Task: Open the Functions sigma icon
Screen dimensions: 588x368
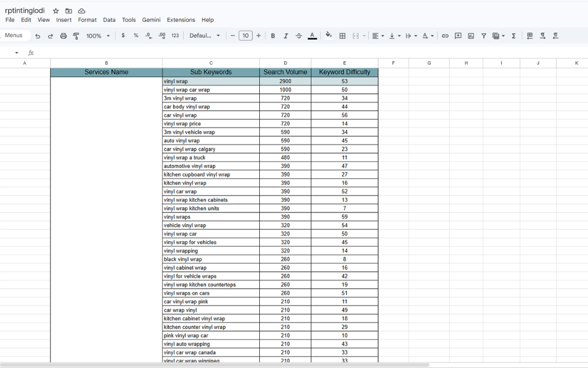Action: click(x=514, y=36)
